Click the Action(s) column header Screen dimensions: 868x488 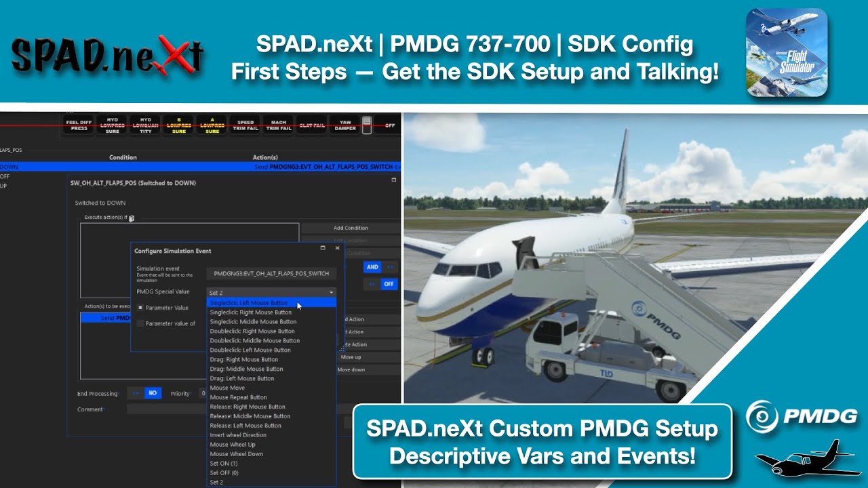[265, 157]
